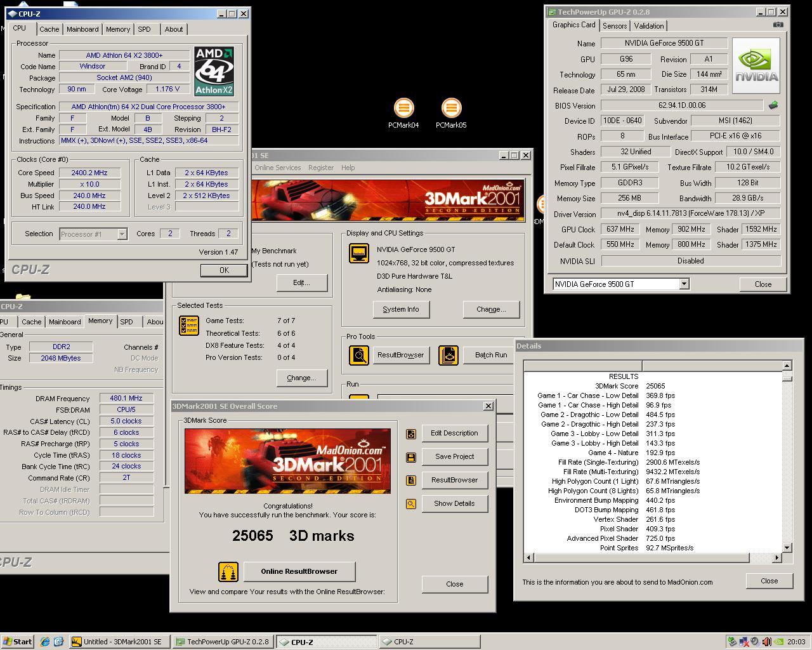
Task: Switch to Untitled - 3DMark2001 SE taskbar item
Action: click(118, 642)
